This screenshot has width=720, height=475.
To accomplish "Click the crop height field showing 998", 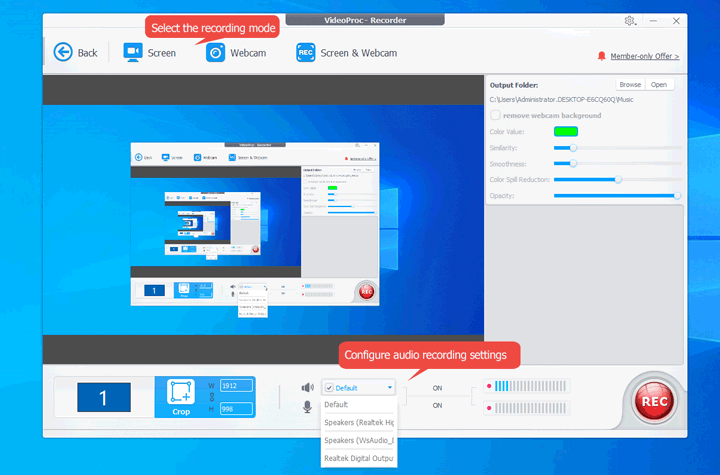I will pyautogui.click(x=236, y=408).
